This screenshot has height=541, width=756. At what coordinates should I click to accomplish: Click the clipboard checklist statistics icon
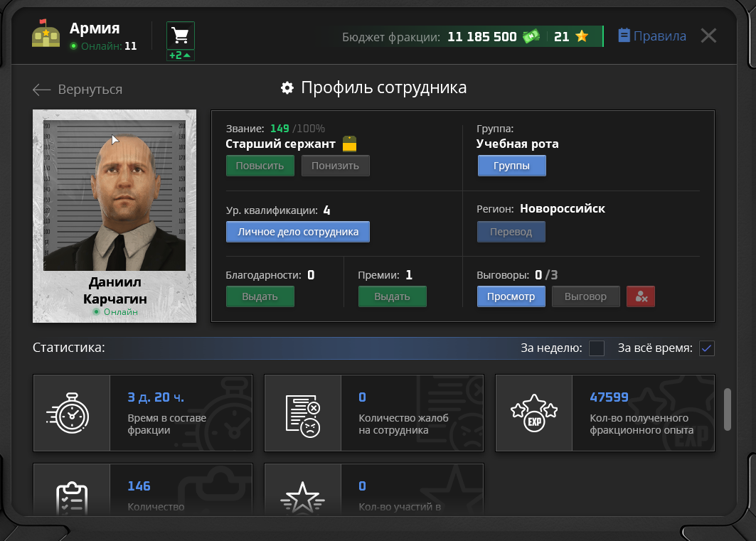coord(72,498)
